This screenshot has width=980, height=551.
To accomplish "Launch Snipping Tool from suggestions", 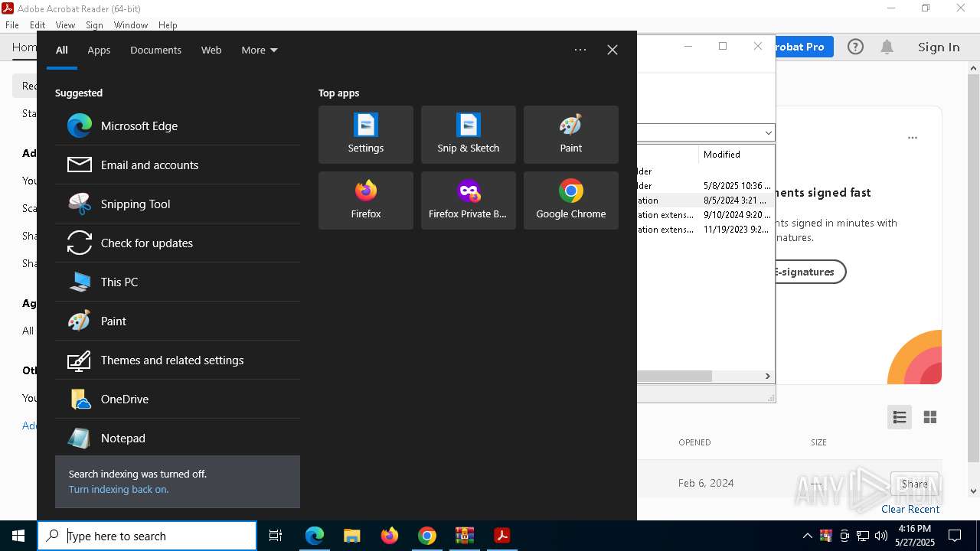I will click(178, 204).
